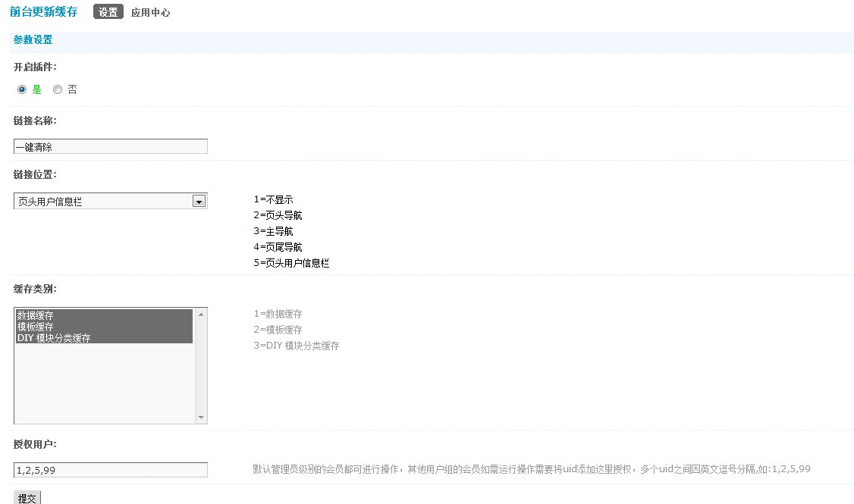This screenshot has width=854, height=504.
Task: Select DIY 模块分类缓存 in the list
Action: tap(54, 338)
